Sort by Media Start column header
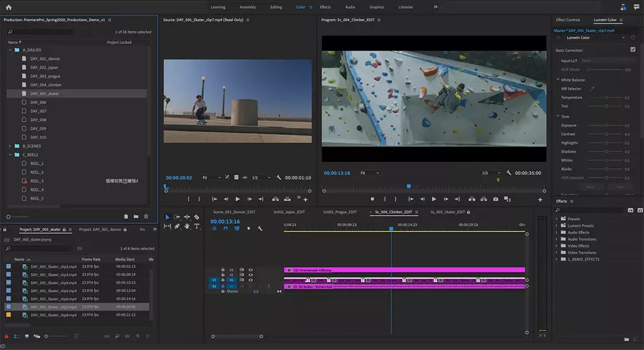This screenshot has height=350, width=644. point(125,259)
